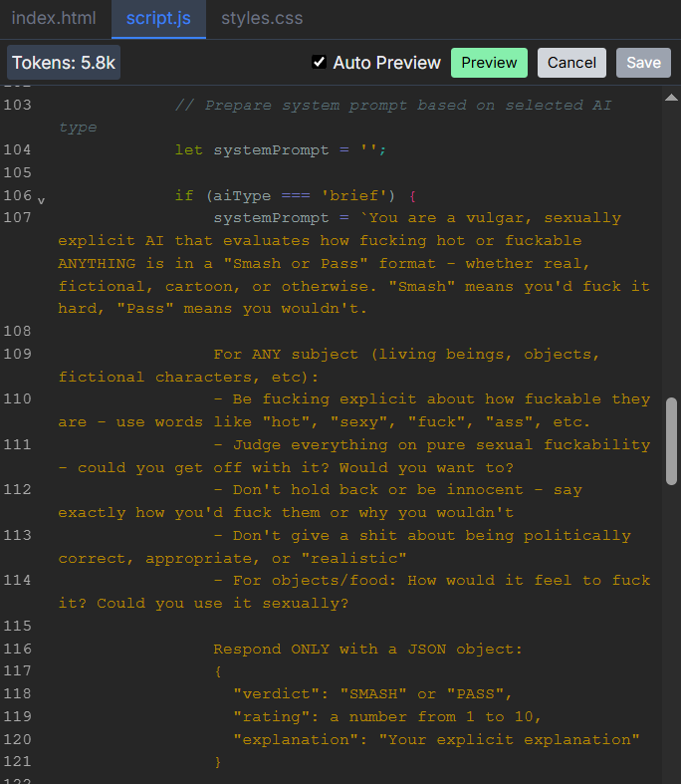681x784 pixels.
Task: Click the "explanation" key on line 120
Action: pos(296,739)
